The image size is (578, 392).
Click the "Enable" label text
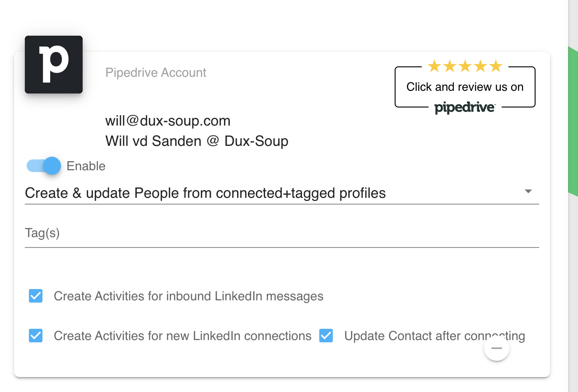86,166
